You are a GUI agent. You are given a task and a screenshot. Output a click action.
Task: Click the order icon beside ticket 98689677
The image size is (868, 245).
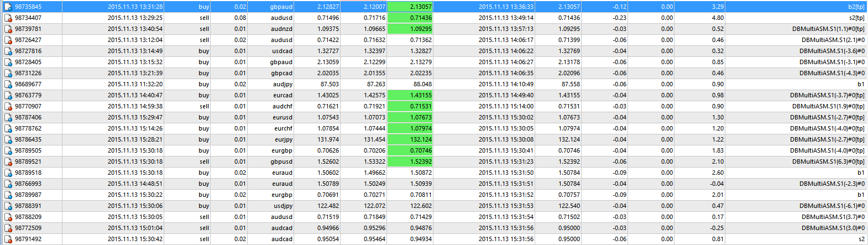(x=8, y=84)
